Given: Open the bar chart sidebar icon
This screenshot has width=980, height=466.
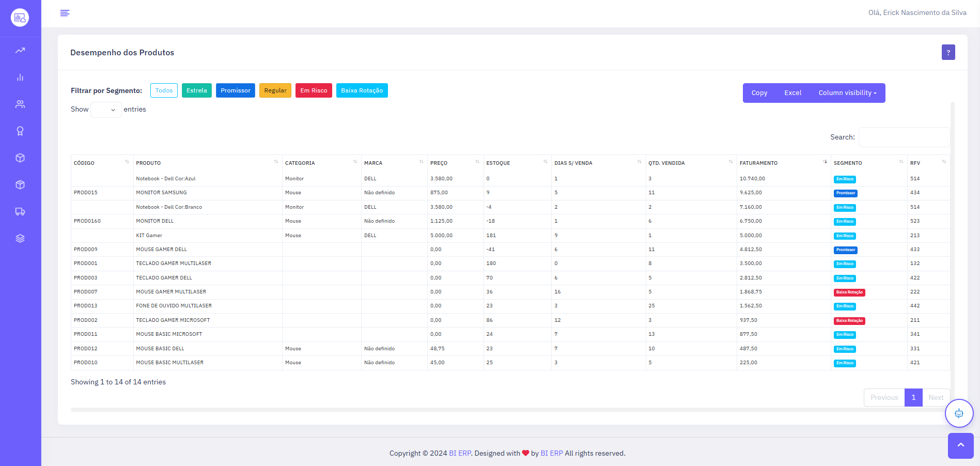Looking at the screenshot, I should pyautogui.click(x=20, y=77).
